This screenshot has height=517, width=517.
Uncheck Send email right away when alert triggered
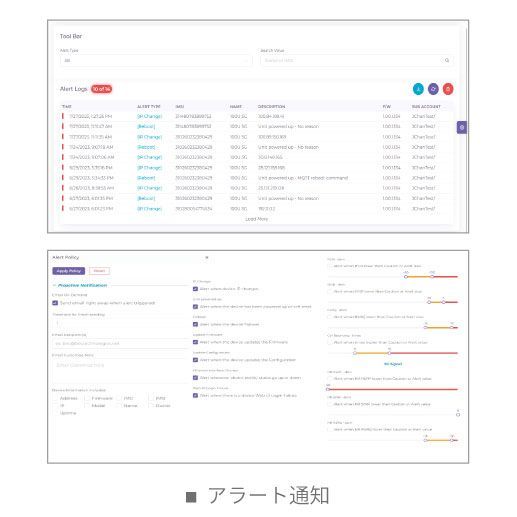tap(55, 303)
